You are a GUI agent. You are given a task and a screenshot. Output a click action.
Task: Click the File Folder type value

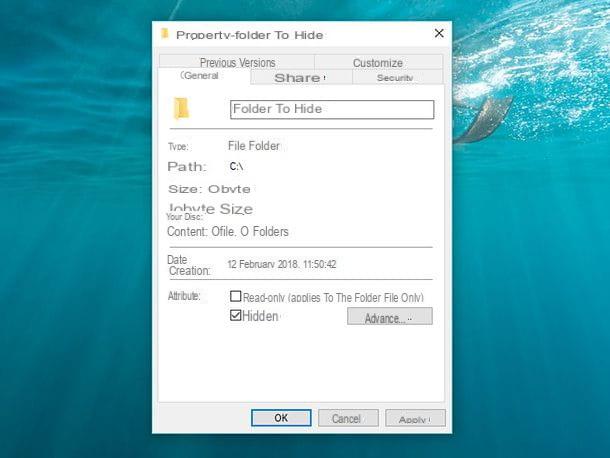(x=254, y=146)
